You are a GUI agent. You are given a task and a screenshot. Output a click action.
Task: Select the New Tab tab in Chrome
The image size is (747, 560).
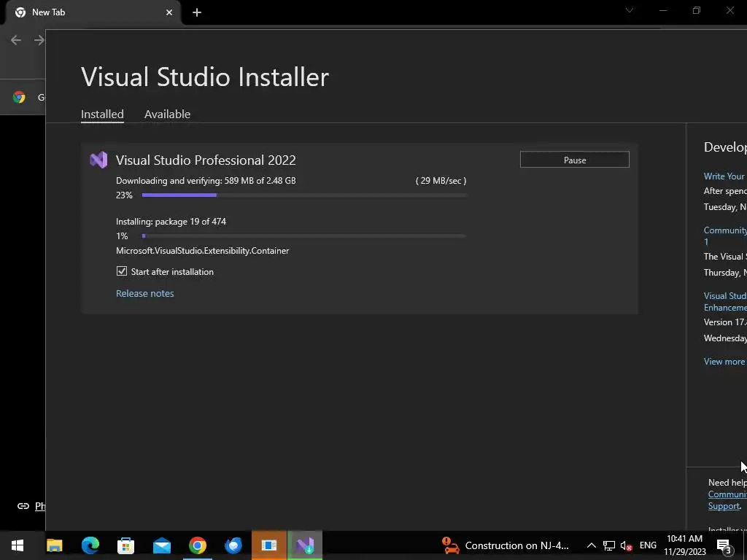point(93,12)
